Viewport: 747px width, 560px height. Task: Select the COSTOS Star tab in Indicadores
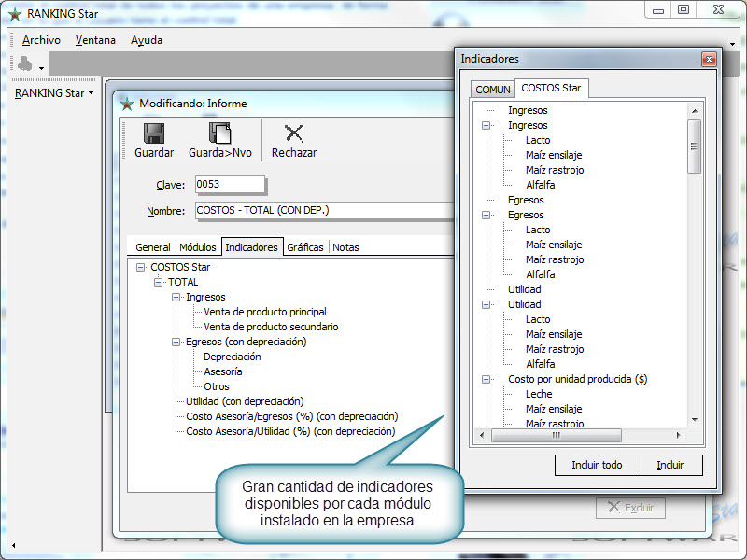pos(551,88)
